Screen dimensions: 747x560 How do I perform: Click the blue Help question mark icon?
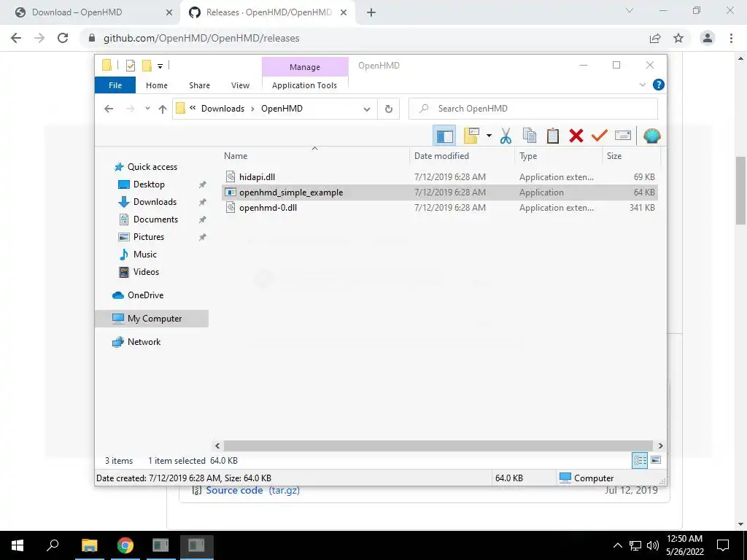(x=659, y=85)
